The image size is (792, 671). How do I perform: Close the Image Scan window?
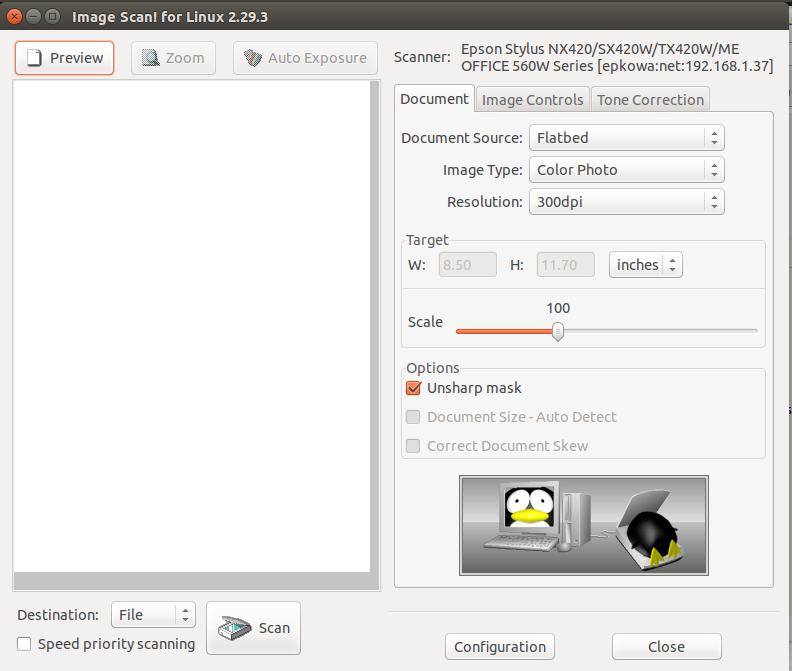click(14, 17)
